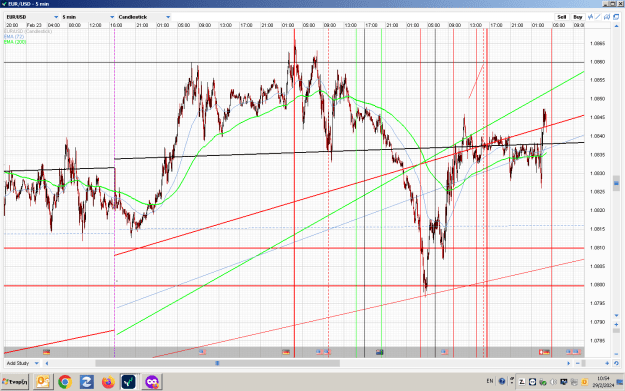Click the EMA (200) legend label
Screen dimensions: 625x391
pos(15,41)
